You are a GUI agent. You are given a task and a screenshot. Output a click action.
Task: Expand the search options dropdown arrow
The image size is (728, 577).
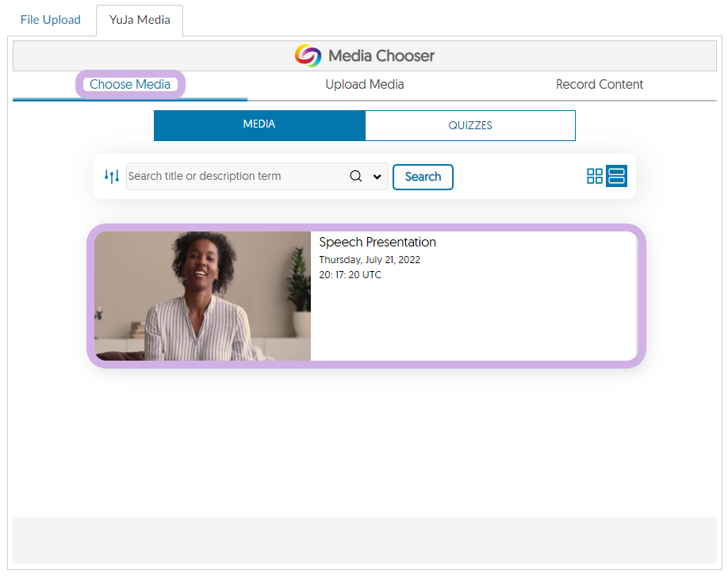coord(377,177)
